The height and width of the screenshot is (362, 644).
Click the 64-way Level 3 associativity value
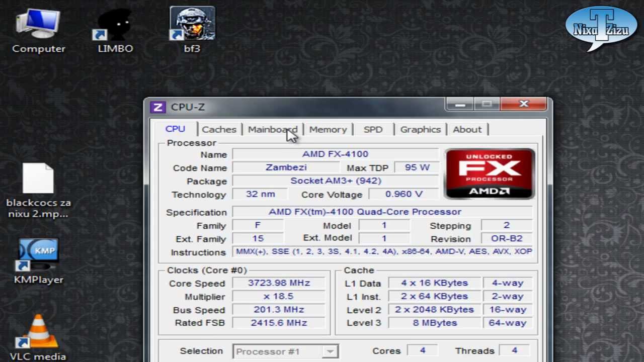pos(507,323)
